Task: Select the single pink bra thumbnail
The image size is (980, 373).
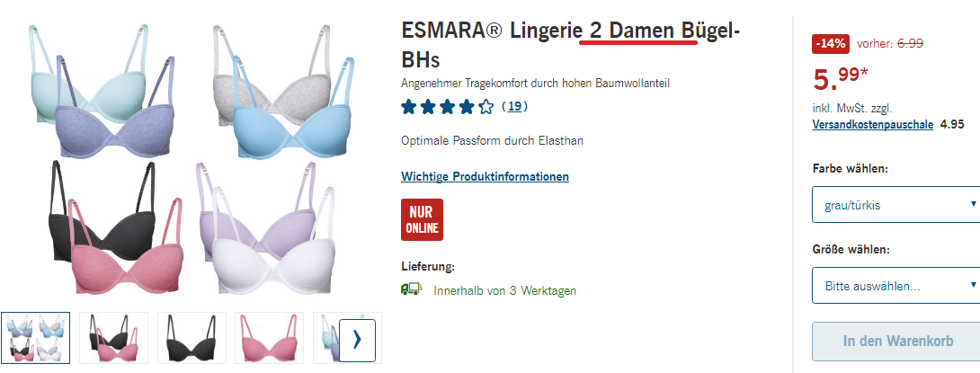Action: (x=270, y=338)
